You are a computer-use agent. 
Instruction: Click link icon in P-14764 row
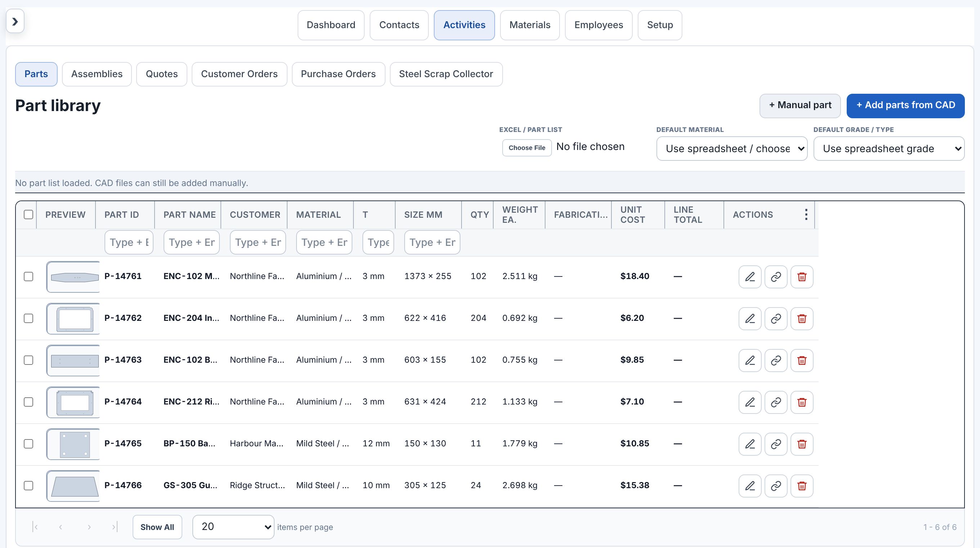(x=776, y=402)
